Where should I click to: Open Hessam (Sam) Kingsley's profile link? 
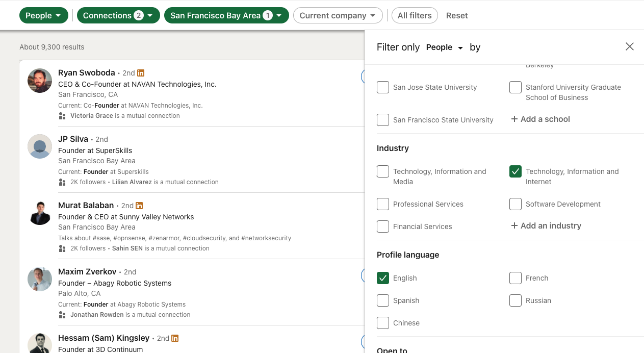tap(104, 338)
